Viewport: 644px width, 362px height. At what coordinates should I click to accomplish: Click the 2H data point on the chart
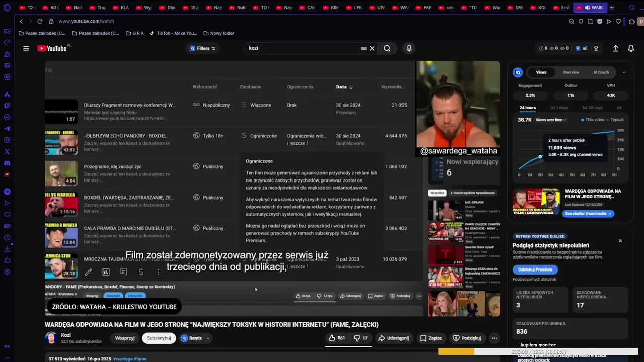[540, 157]
